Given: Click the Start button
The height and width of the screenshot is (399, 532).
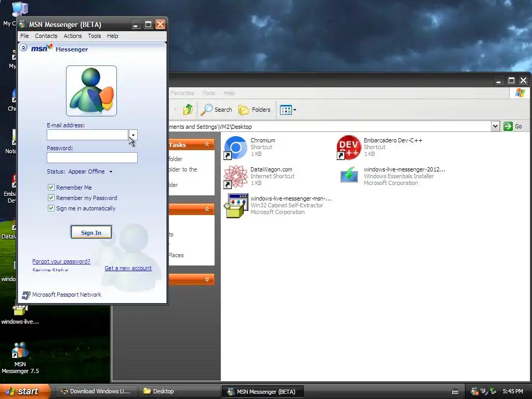Looking at the screenshot, I should [25, 392].
